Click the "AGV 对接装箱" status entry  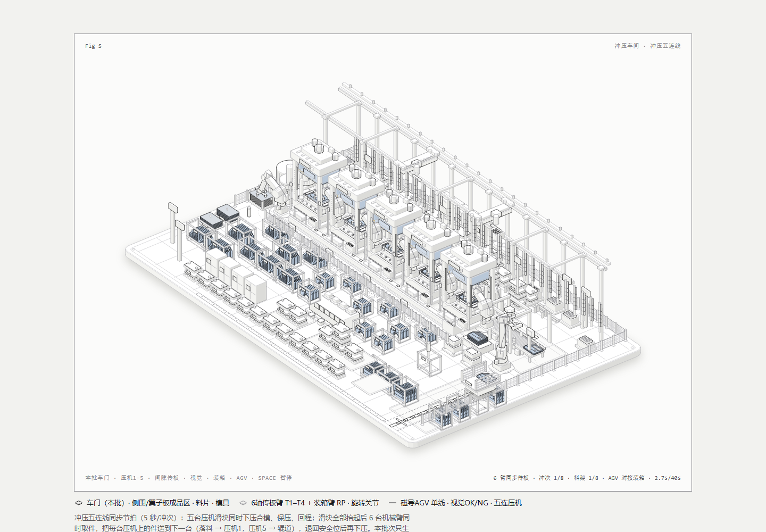tap(626, 478)
